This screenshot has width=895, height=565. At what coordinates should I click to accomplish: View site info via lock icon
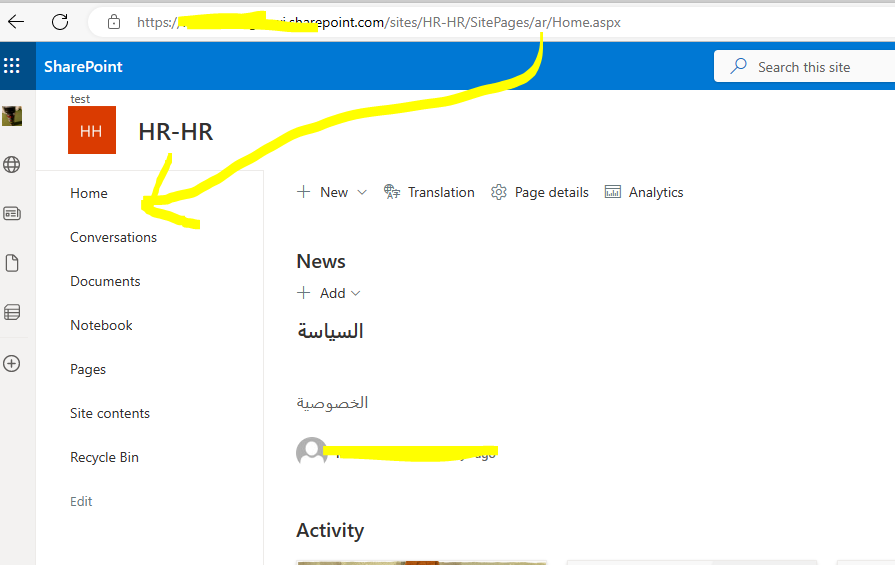point(114,22)
